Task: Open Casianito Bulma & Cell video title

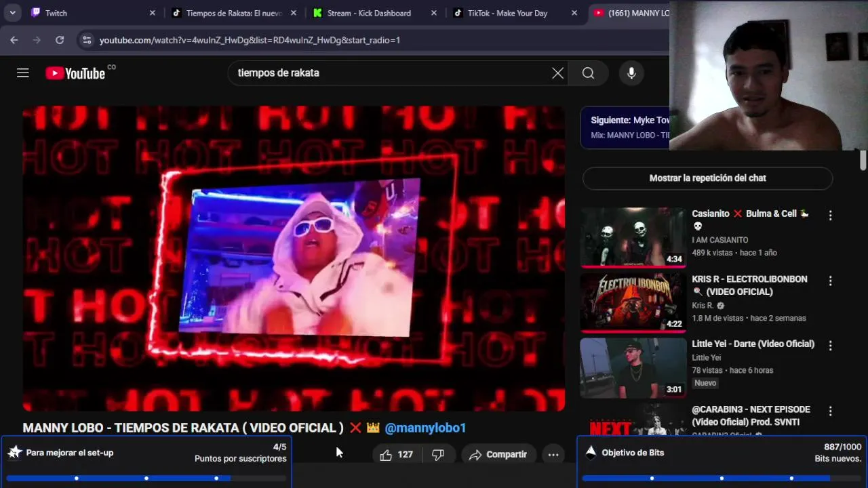Action: (750, 220)
